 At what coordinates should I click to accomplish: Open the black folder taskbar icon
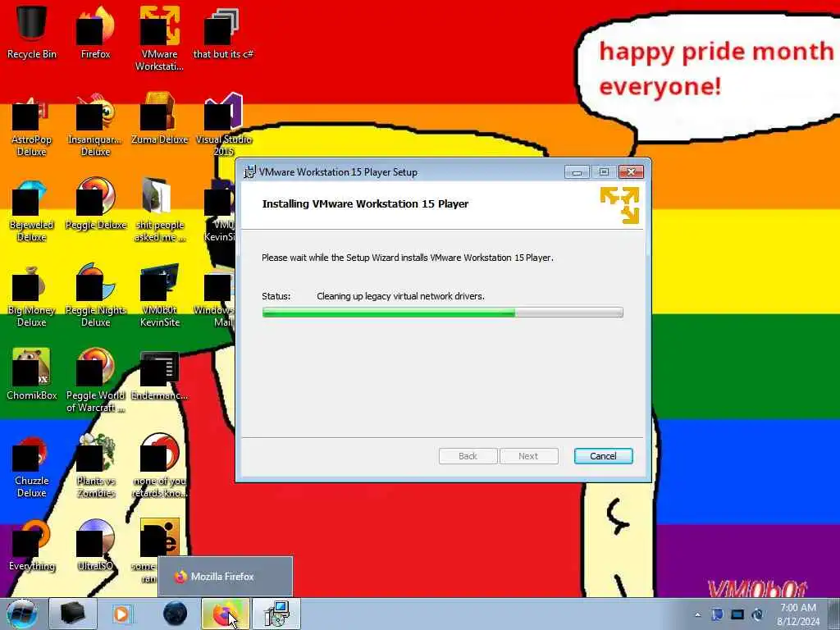point(73,614)
